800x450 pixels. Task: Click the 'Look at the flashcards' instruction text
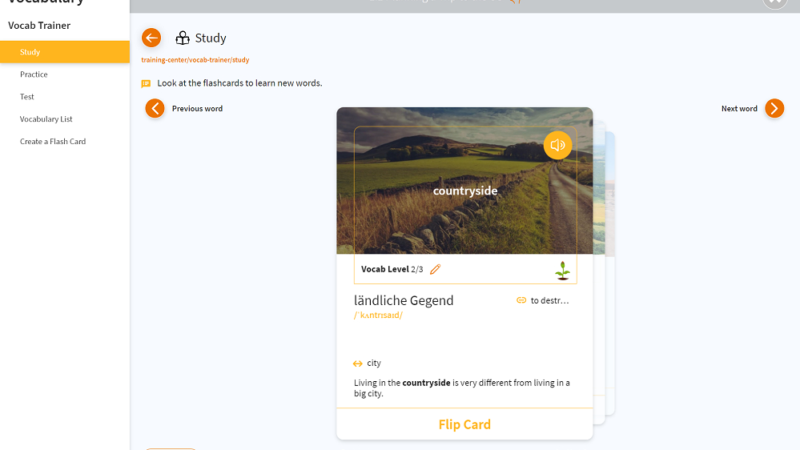pos(239,83)
